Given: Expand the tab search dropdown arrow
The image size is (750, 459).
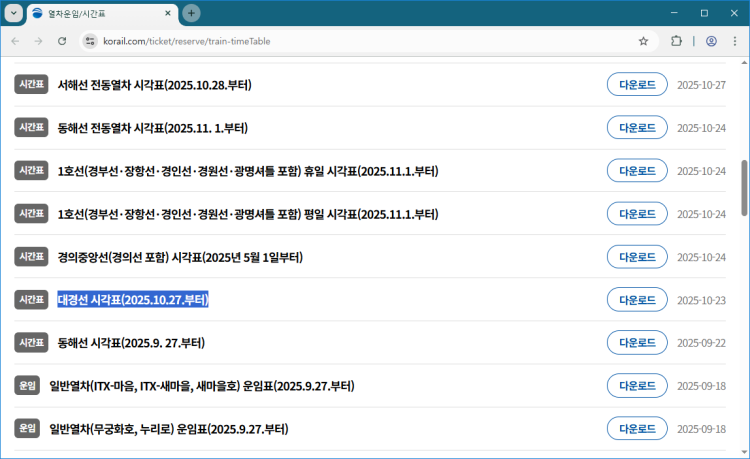Looking at the screenshot, I should 14,13.
